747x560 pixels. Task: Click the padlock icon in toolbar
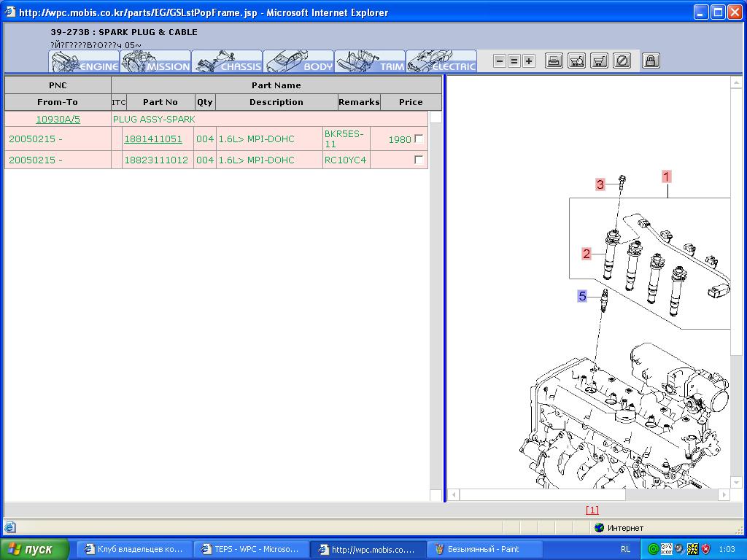click(x=651, y=61)
